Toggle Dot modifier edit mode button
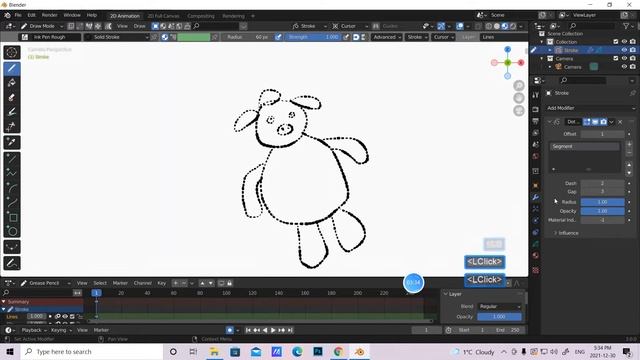 [x=587, y=122]
